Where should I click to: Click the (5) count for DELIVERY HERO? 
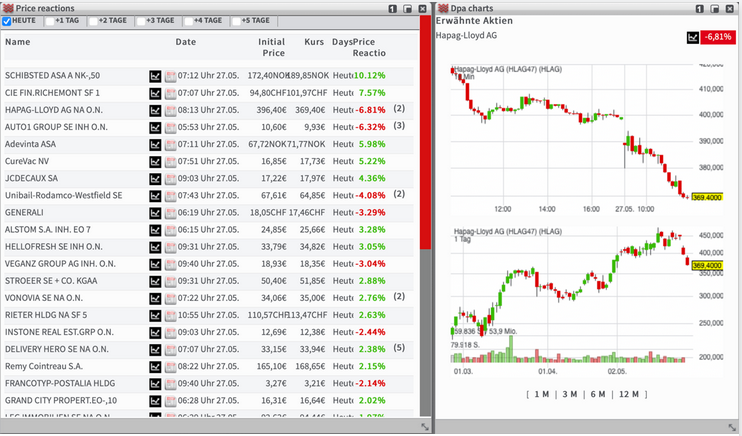(399, 348)
